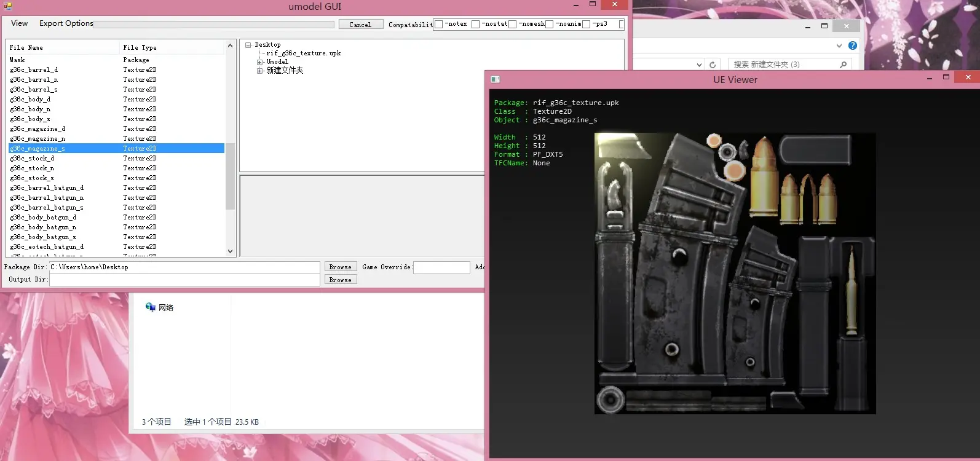Image resolution: width=980 pixels, height=461 pixels.
Task: Select g36c_barrel_s in file list
Action: click(x=116, y=90)
